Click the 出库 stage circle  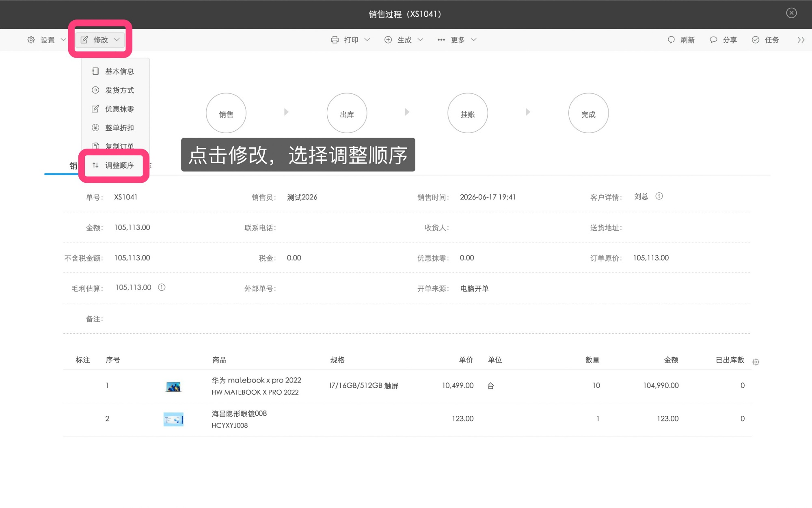point(347,113)
